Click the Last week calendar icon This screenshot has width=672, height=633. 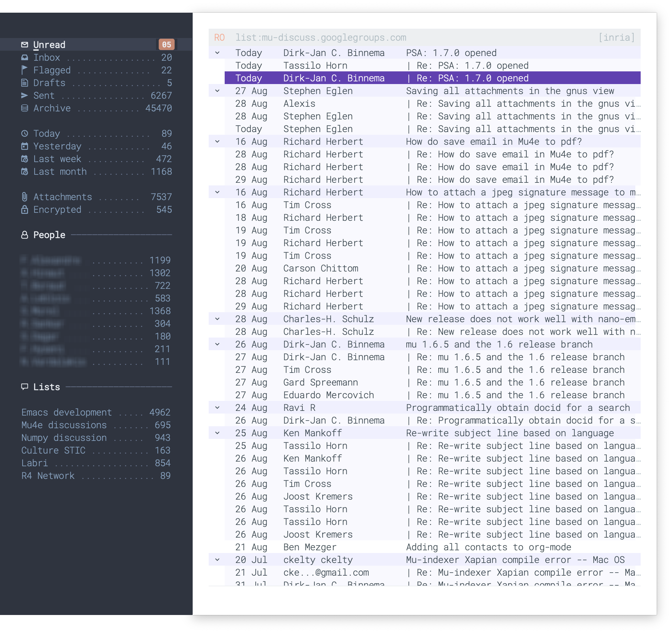point(24,159)
